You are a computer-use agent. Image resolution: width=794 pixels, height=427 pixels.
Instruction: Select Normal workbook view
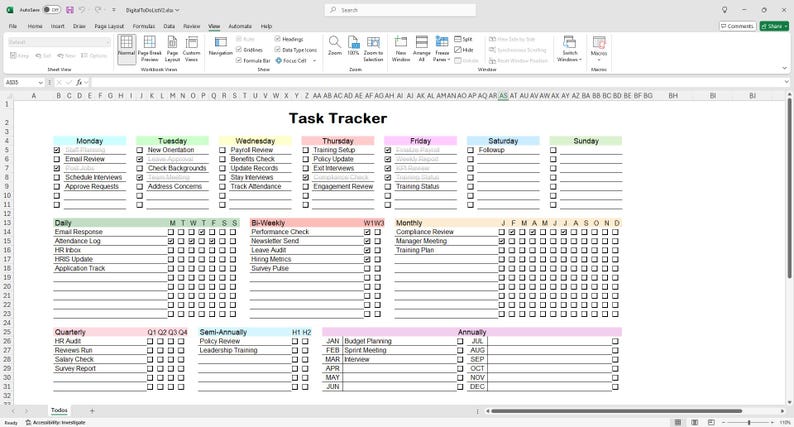click(x=127, y=49)
